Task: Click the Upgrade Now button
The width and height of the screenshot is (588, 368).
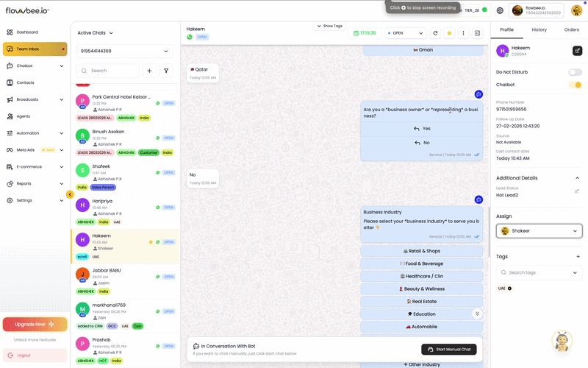Action: pos(35,324)
